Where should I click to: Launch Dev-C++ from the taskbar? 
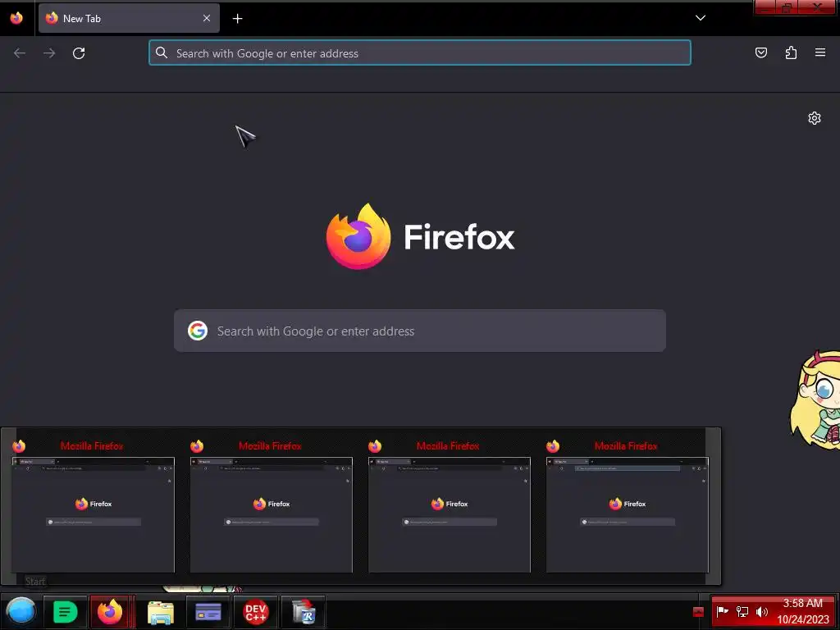(x=256, y=611)
